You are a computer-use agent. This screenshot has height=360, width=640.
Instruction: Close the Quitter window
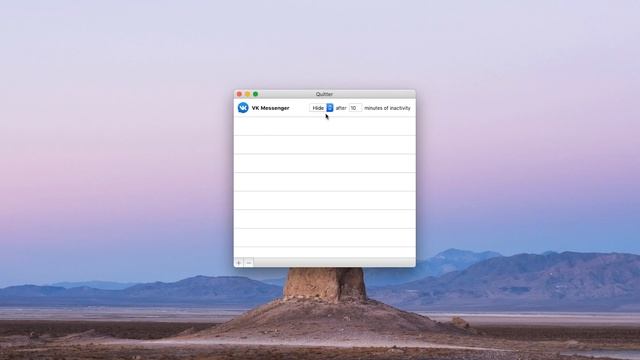click(x=239, y=94)
